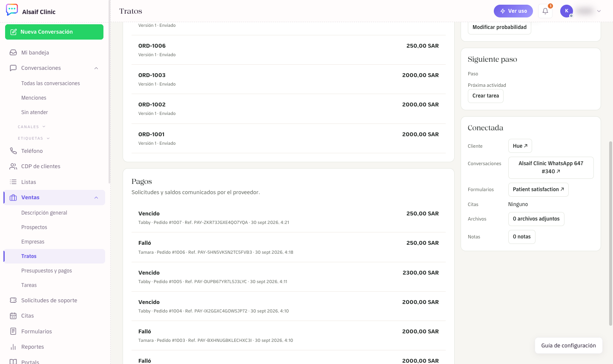
Task: Click the Listas list icon
Action: click(x=13, y=182)
